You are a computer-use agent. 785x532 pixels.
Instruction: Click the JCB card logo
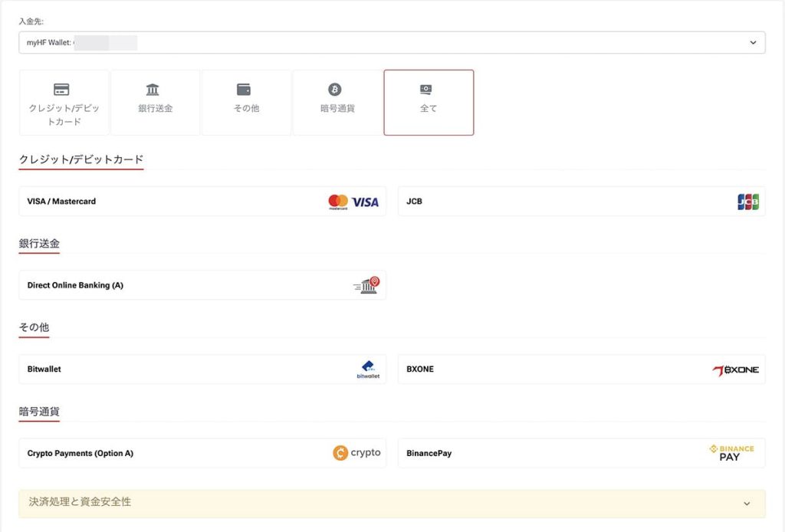[747, 202]
